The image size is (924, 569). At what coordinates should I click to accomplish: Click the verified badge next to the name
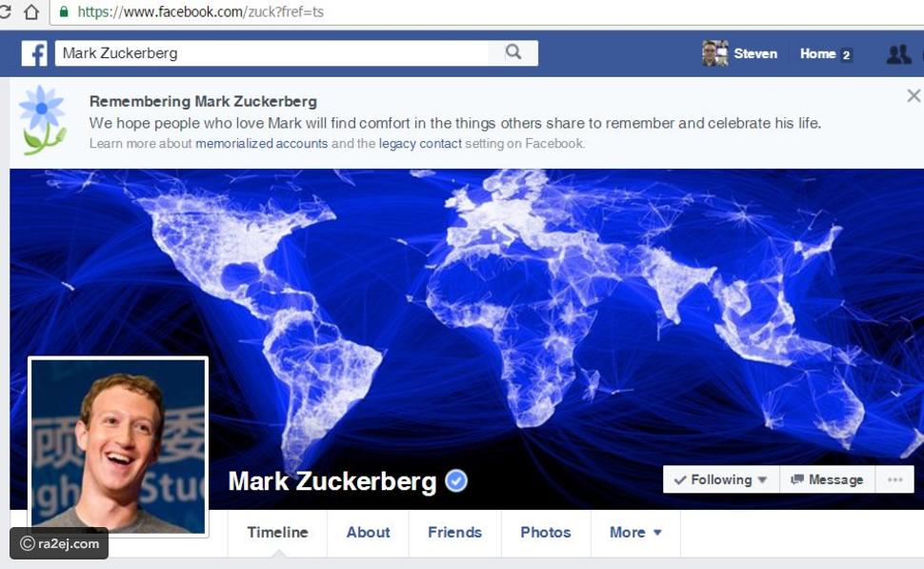click(456, 481)
